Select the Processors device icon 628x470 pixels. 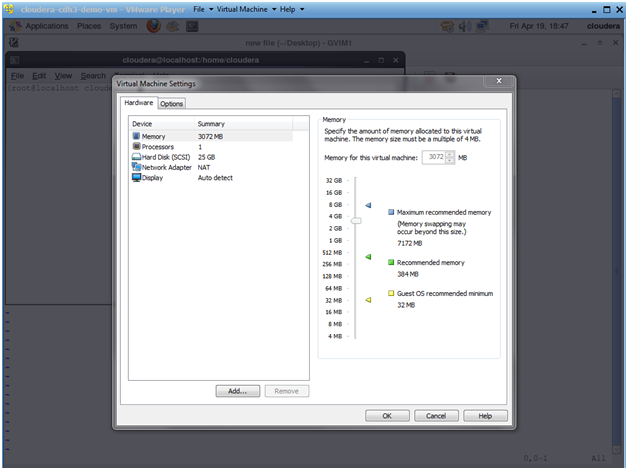pos(137,147)
